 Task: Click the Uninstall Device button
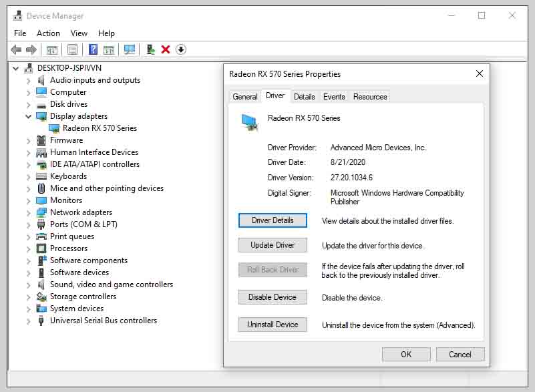[273, 325]
